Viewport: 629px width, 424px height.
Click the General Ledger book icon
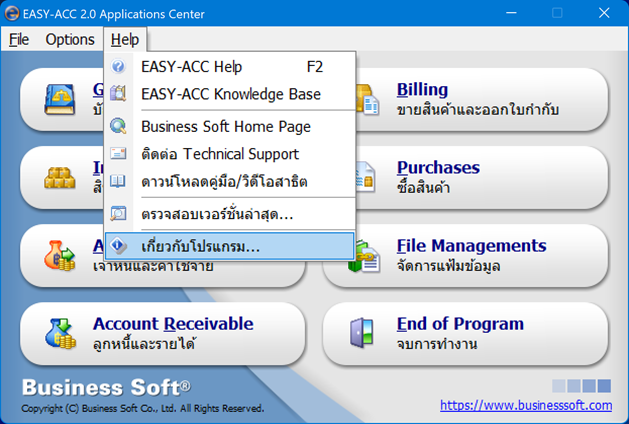coord(60,99)
